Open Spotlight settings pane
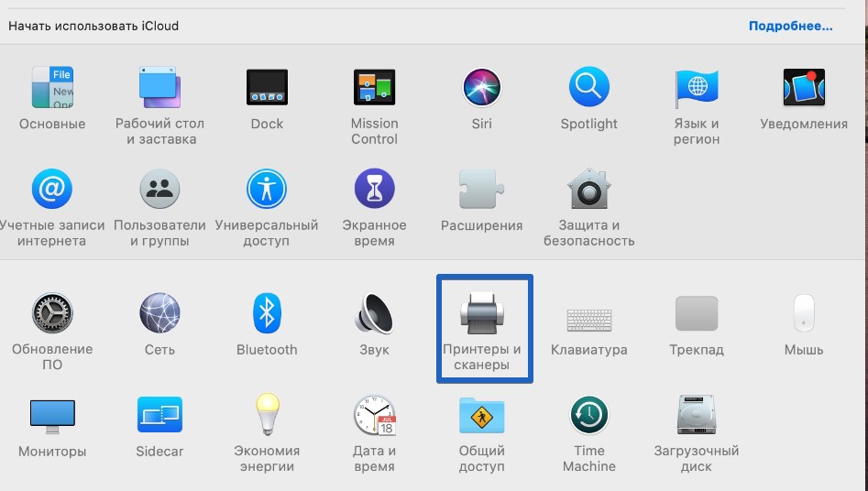Image resolution: width=868 pixels, height=491 pixels. point(588,88)
